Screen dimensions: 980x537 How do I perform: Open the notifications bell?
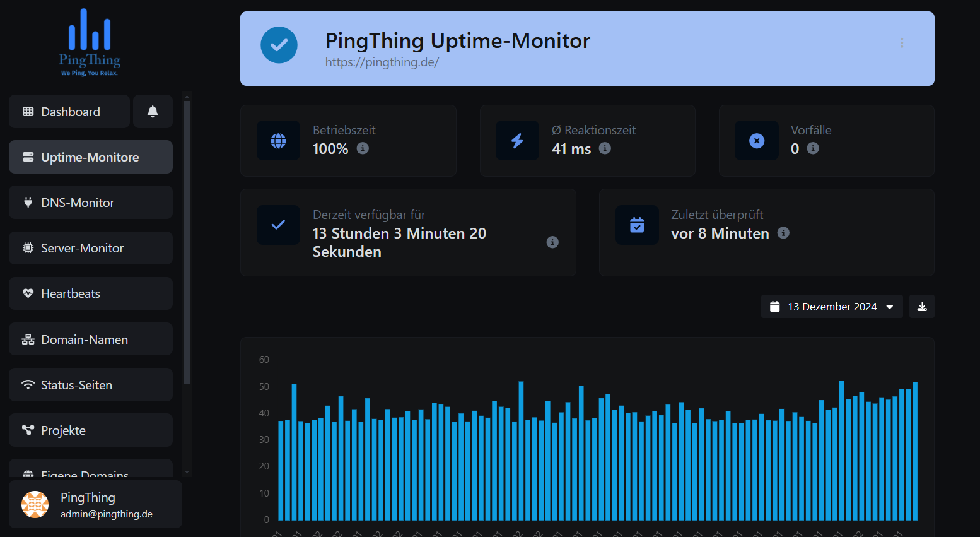click(153, 112)
